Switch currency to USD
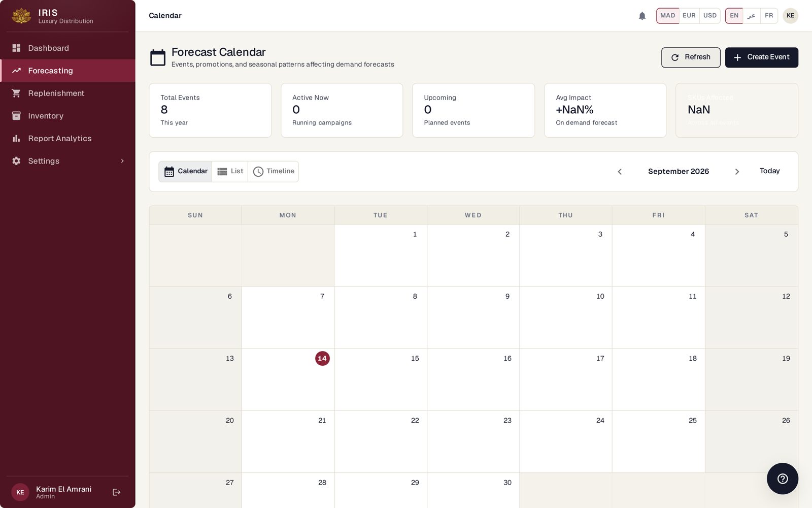 (x=709, y=16)
